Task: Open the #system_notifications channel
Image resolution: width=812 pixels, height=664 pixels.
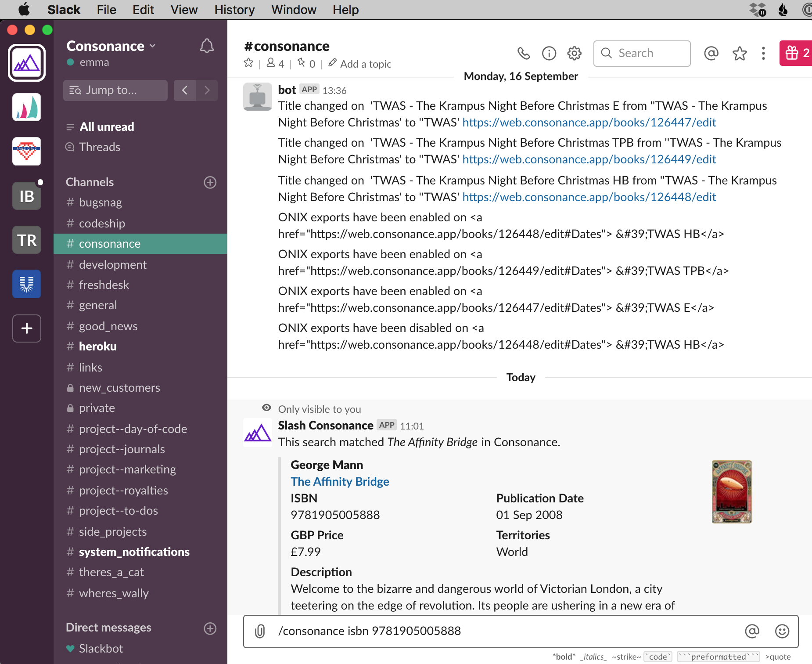Action: click(140, 552)
